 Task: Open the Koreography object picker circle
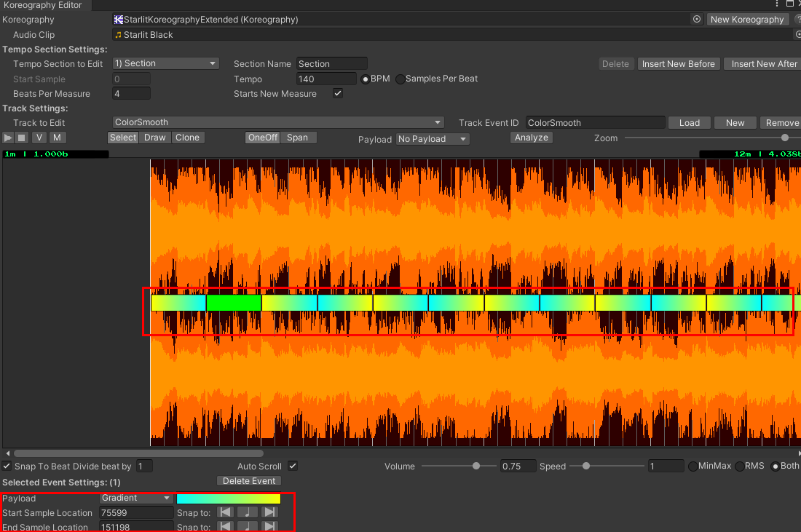(697, 20)
